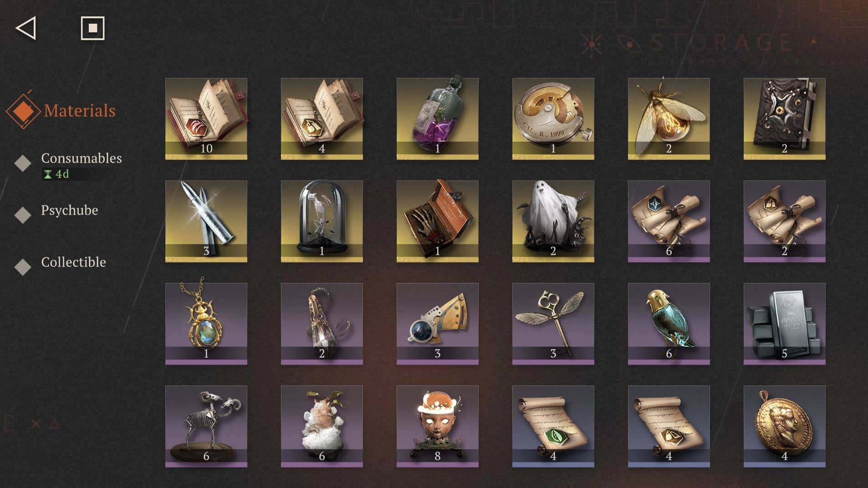Select the ram skeleton figure item
Image resolution: width=868 pixels, height=488 pixels.
(206, 426)
